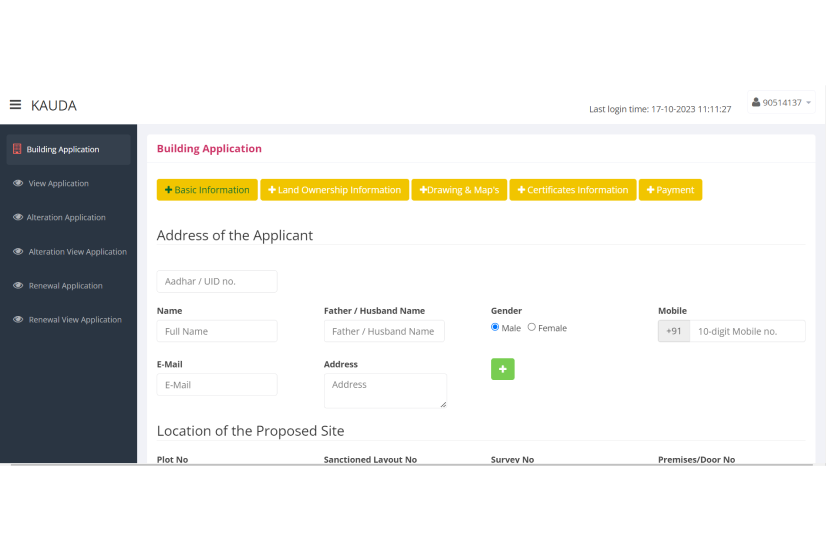This screenshot has height=551, width=826.
Task: Select the Male gender radio button
Action: coord(495,327)
